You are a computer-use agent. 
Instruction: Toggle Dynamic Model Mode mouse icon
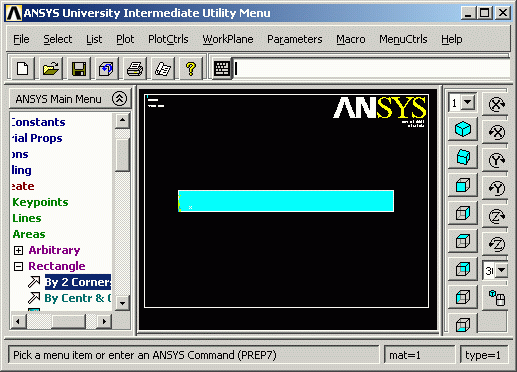[496, 298]
